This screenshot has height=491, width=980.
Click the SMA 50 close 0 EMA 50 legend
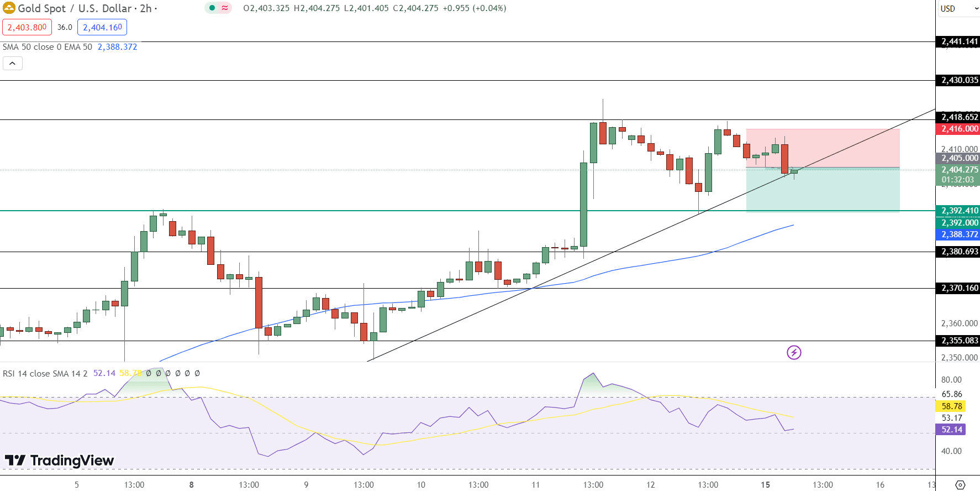[x=48, y=47]
